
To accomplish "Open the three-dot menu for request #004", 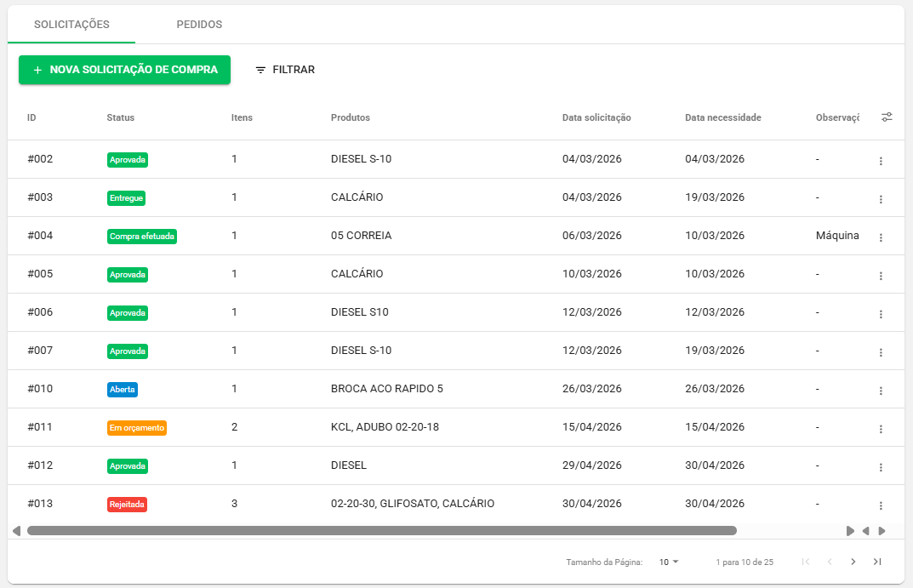I will point(881,237).
